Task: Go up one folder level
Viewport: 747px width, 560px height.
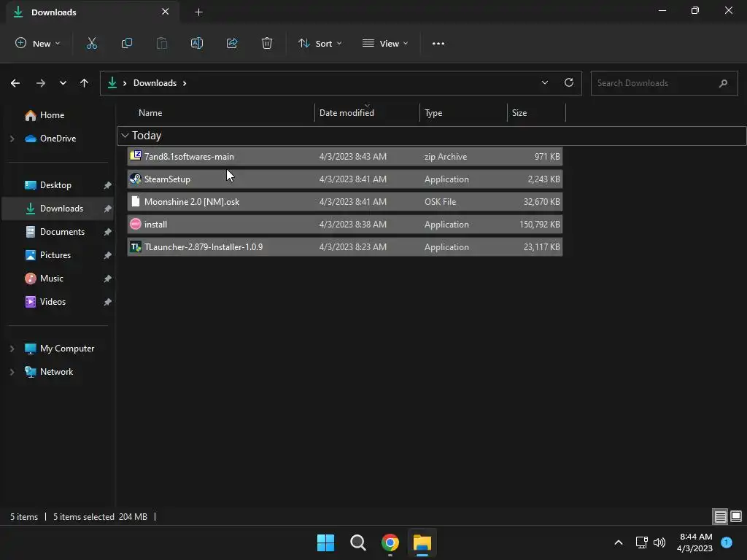Action: pyautogui.click(x=85, y=83)
